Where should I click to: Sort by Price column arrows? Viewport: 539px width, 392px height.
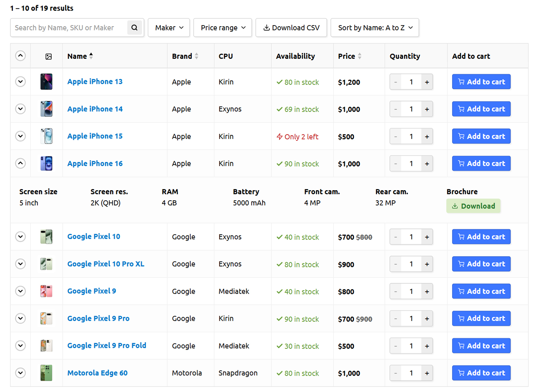point(359,56)
